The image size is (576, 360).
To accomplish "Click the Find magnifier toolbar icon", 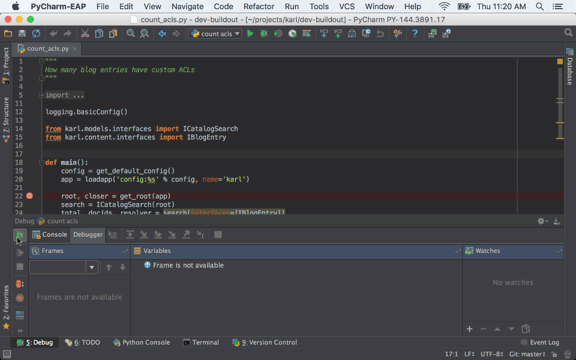I will [130, 34].
